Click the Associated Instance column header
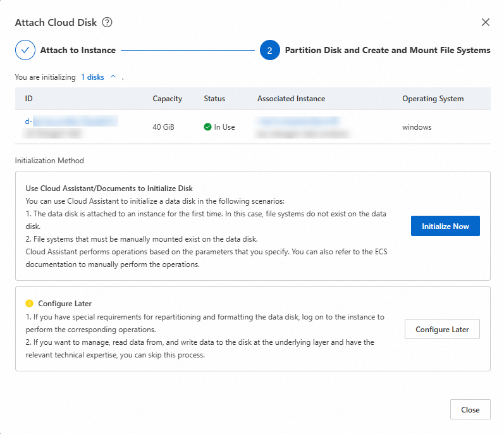The height and width of the screenshot is (434, 504). [x=291, y=99]
